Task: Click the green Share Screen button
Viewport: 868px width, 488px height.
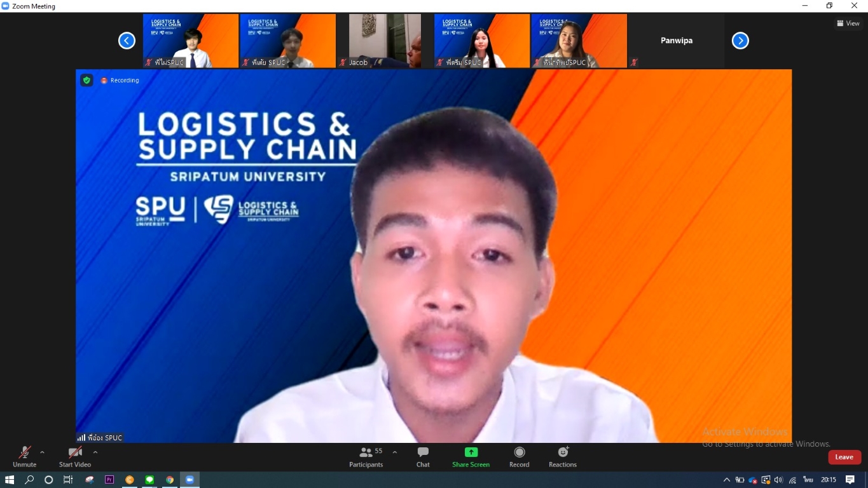Action: tap(471, 456)
